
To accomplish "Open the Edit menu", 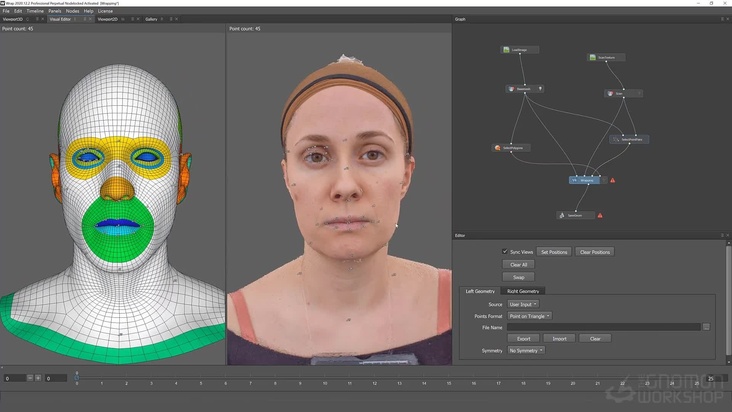I will 18,11.
